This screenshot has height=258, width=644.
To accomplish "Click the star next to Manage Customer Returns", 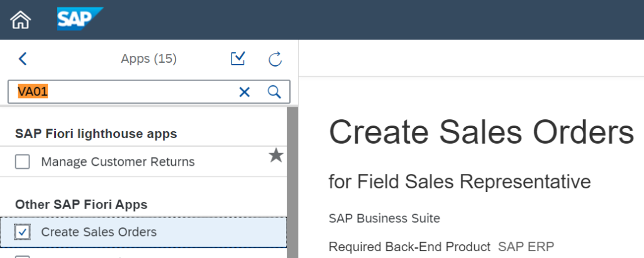I will click(x=276, y=156).
